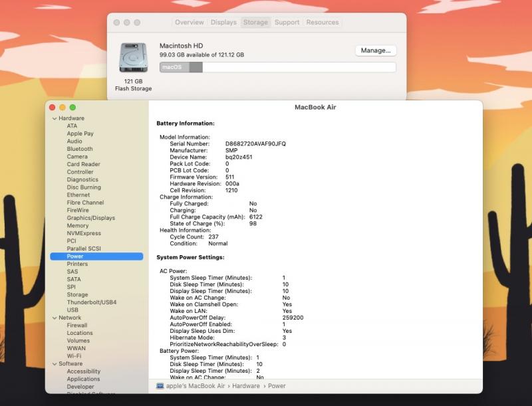Select SAS in the sidebar
The width and height of the screenshot is (532, 406).
point(72,272)
